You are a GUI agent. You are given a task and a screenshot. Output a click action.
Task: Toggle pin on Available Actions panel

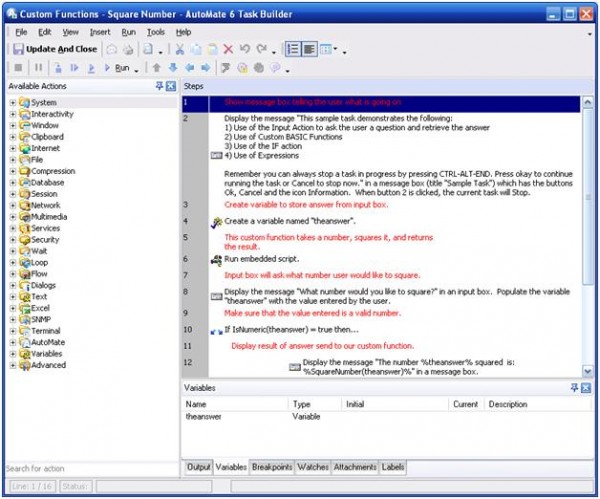point(160,86)
